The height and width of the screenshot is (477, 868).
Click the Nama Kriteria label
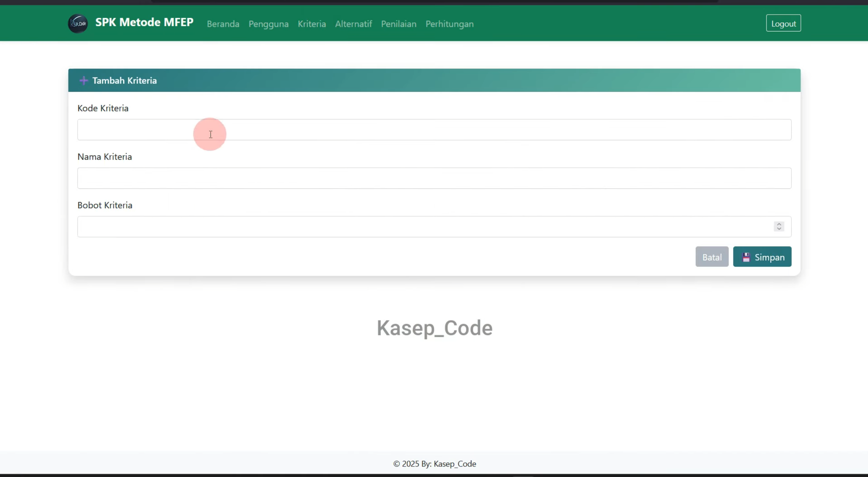coord(104,157)
